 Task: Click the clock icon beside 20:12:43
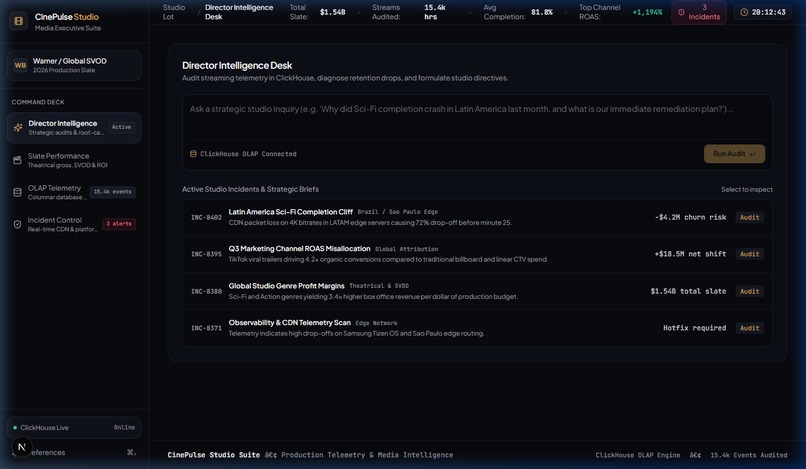point(744,12)
